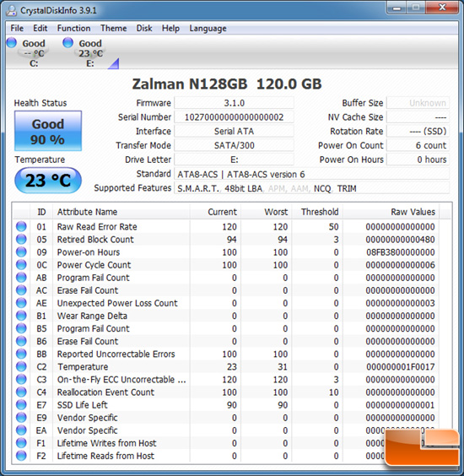464x476 pixels.
Task: Open the File menu
Action: coord(17,28)
